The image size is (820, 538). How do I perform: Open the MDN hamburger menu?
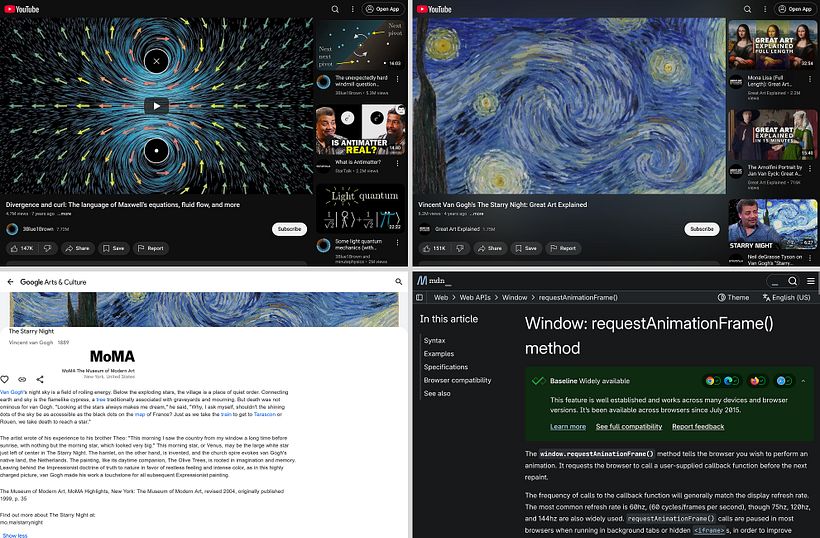pos(811,281)
